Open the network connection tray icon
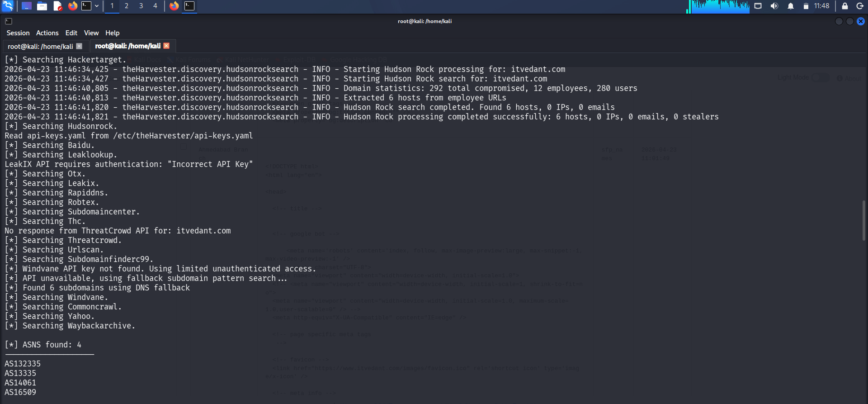The width and height of the screenshot is (868, 404). (x=758, y=6)
